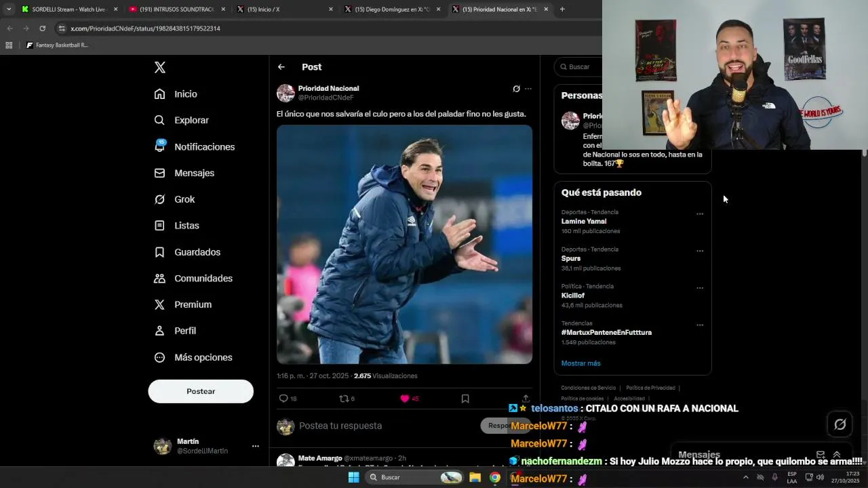This screenshot has width=868, height=488.
Task: Go back with the Post arrow
Action: coord(281,67)
